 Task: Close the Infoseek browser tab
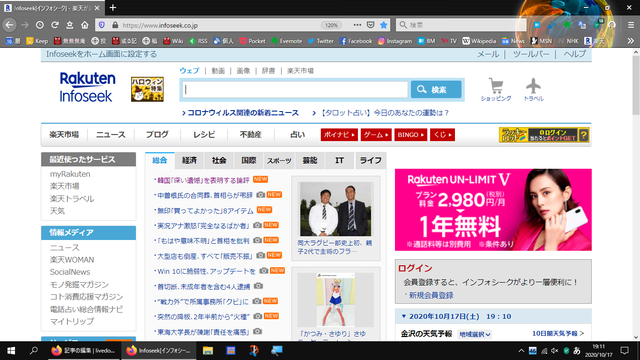point(97,8)
